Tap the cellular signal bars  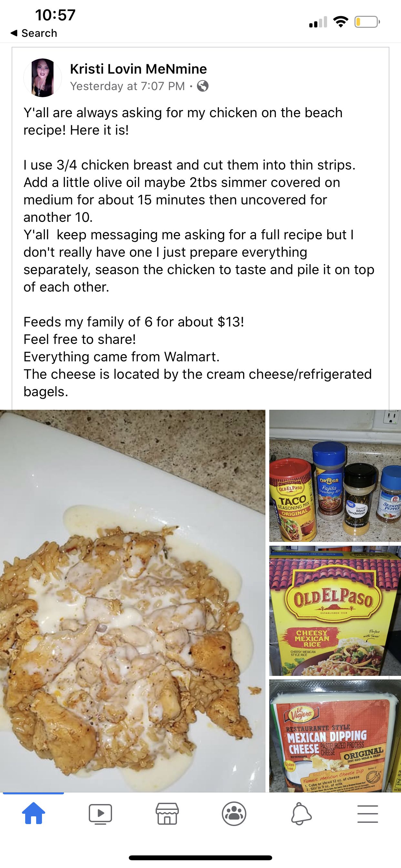318,22
